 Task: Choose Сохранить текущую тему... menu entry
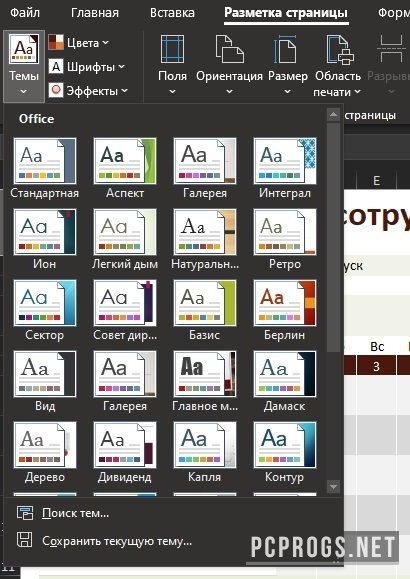(x=173, y=541)
